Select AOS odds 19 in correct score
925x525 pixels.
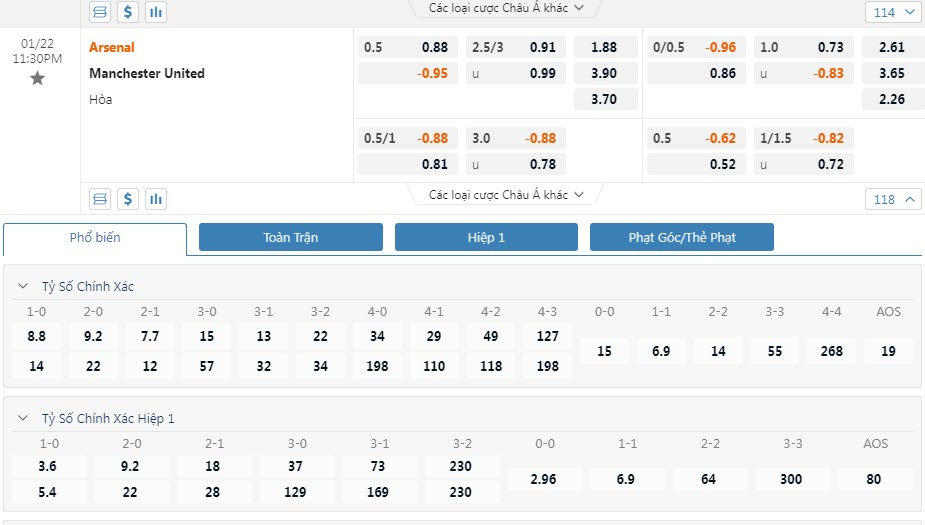point(888,351)
